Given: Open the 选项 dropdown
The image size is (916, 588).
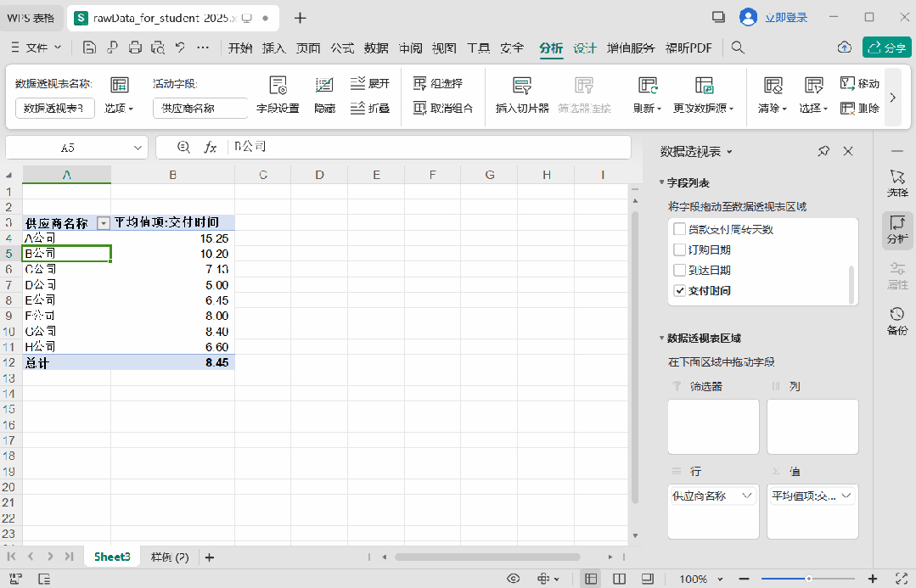Looking at the screenshot, I should point(119,108).
